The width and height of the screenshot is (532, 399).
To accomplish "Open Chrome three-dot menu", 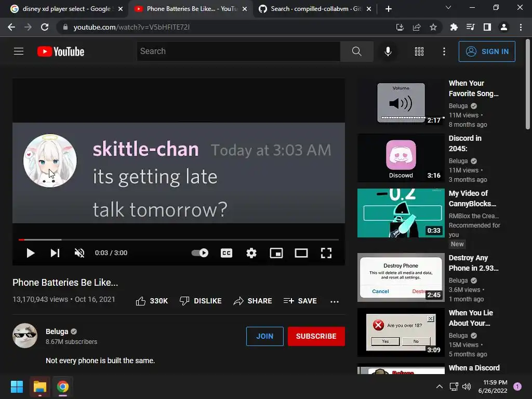I will (521, 27).
